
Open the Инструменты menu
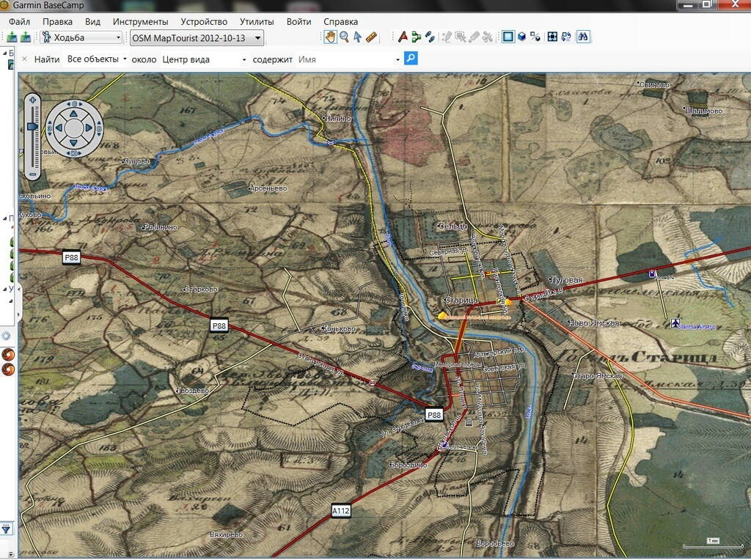pos(140,21)
